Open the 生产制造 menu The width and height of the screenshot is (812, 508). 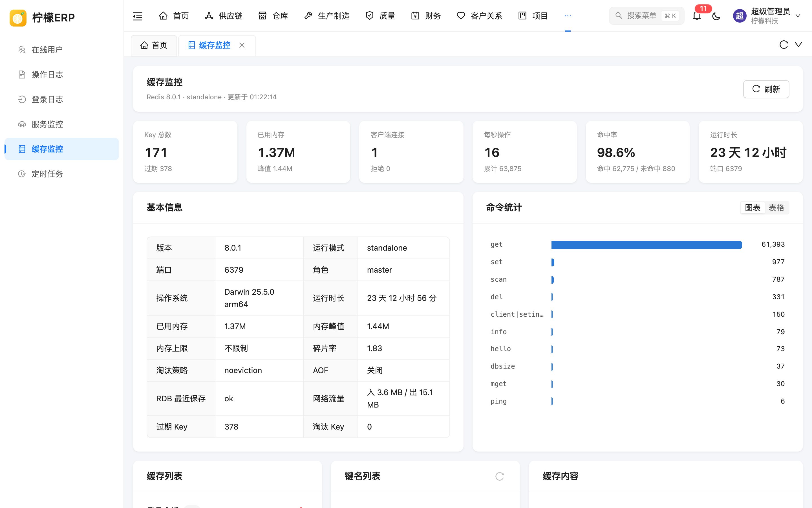point(326,16)
